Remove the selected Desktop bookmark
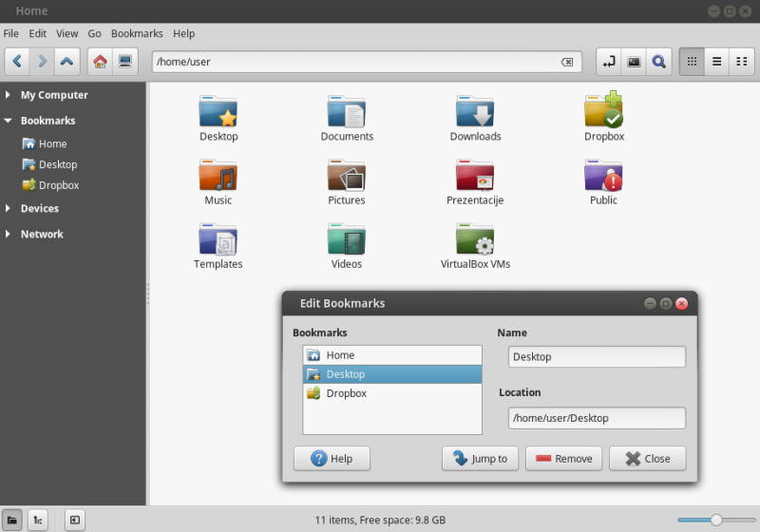Image resolution: width=760 pixels, height=532 pixels. point(563,459)
